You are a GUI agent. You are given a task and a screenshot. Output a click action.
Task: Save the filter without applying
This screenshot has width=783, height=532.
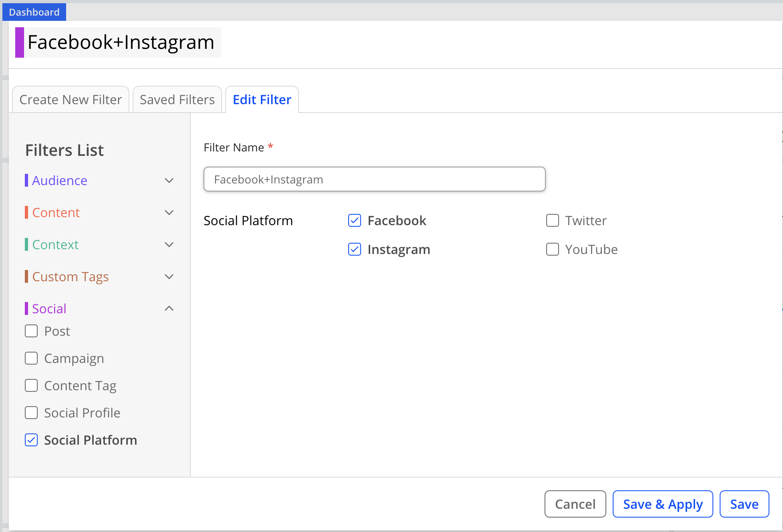click(x=744, y=504)
